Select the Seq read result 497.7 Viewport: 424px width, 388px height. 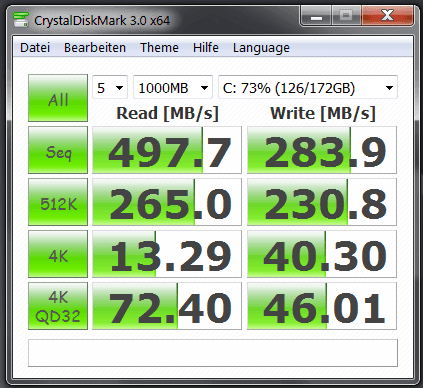[x=167, y=150]
